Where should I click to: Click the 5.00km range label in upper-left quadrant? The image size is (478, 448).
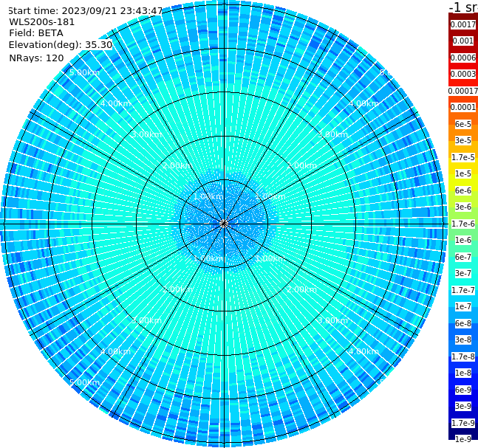click(x=84, y=72)
